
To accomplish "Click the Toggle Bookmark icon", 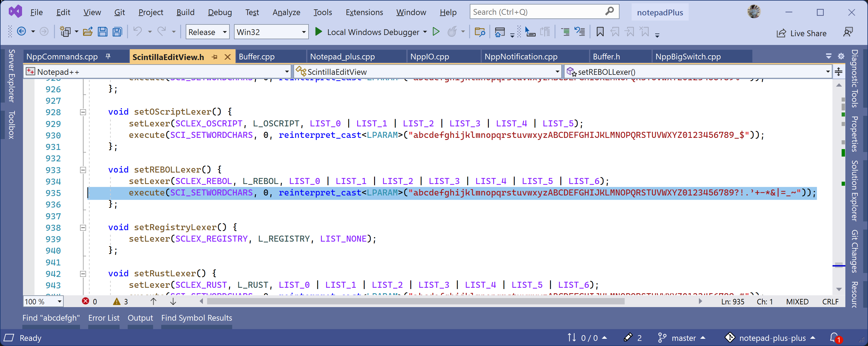I will click(x=600, y=31).
